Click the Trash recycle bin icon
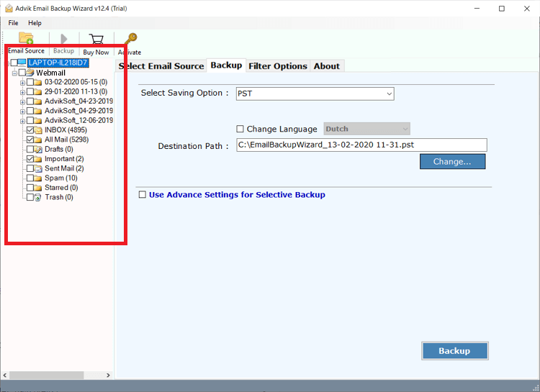This screenshot has width=540, height=392. coord(38,198)
